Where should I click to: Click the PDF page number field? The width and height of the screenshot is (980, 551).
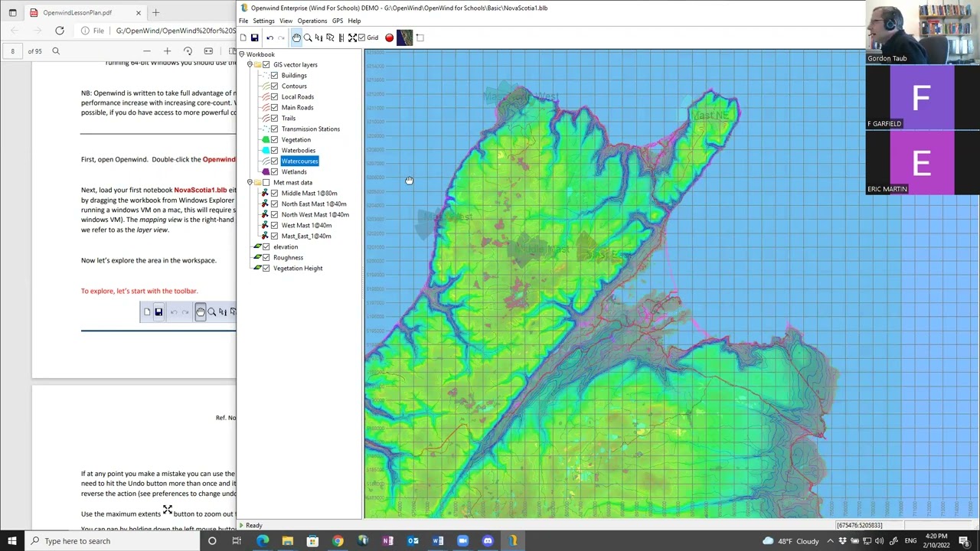12,51
